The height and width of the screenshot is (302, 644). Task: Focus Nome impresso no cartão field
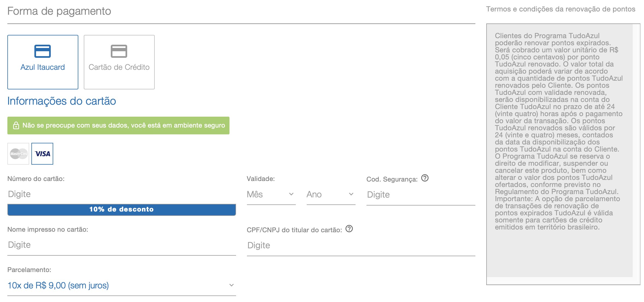click(x=122, y=245)
